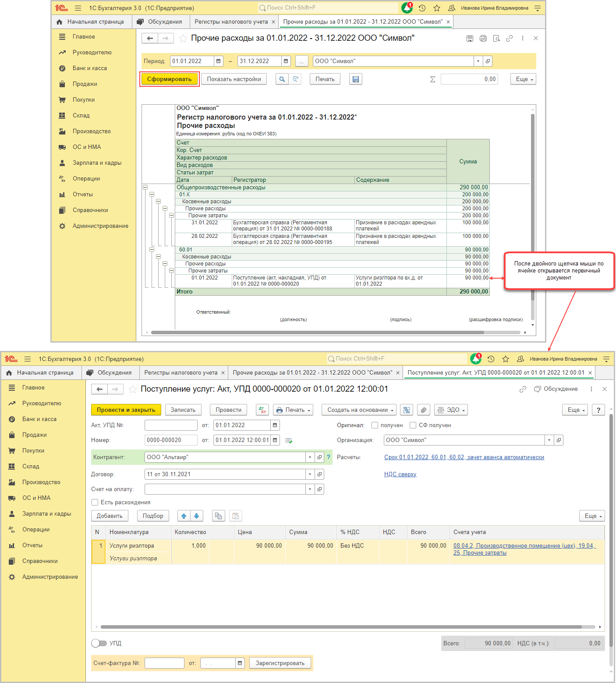Click the Сформировать button
The width and height of the screenshot is (616, 683).
(x=170, y=79)
